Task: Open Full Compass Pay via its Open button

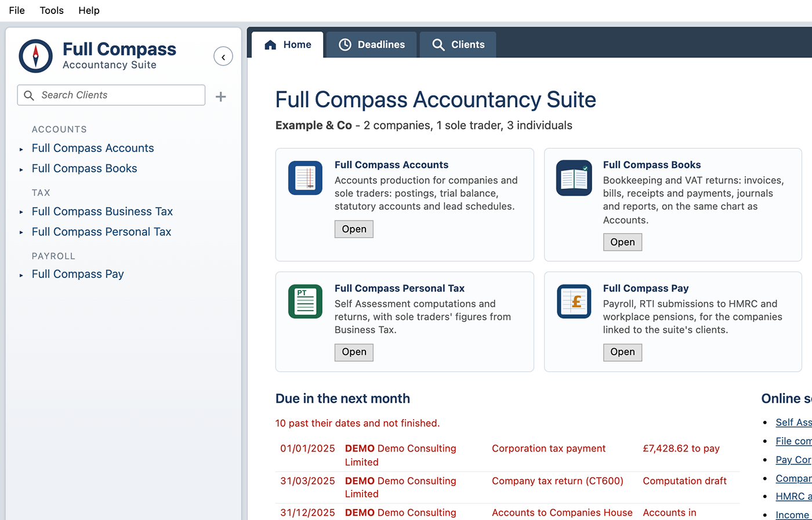Action: coord(622,352)
